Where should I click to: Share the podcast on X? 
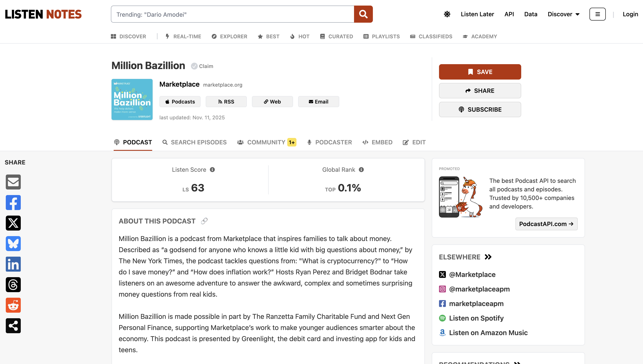(x=13, y=223)
